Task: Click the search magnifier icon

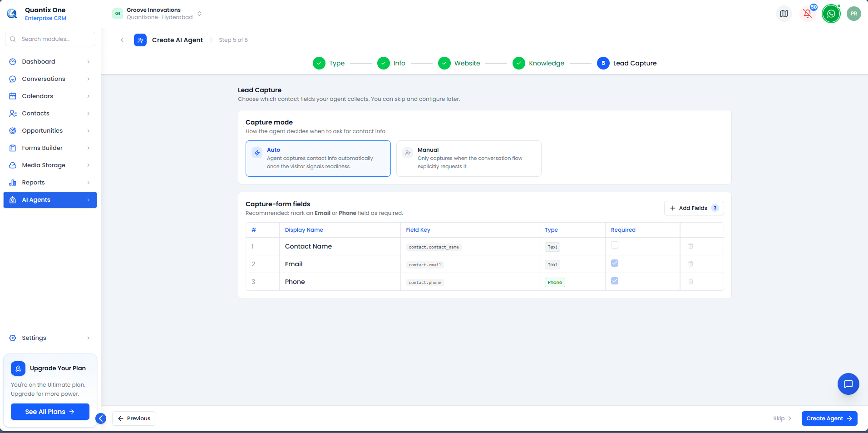Action: point(13,39)
